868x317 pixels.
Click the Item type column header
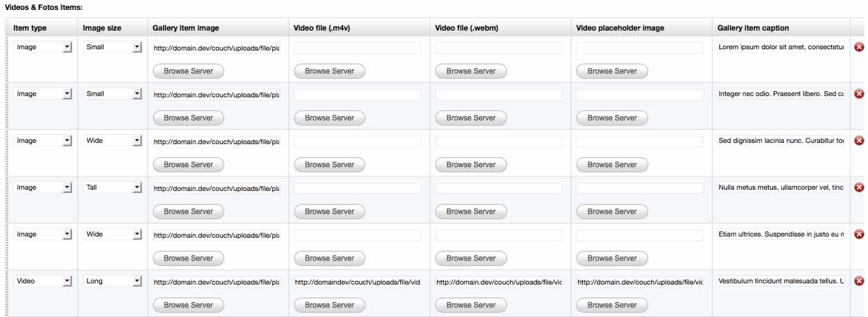30,28
